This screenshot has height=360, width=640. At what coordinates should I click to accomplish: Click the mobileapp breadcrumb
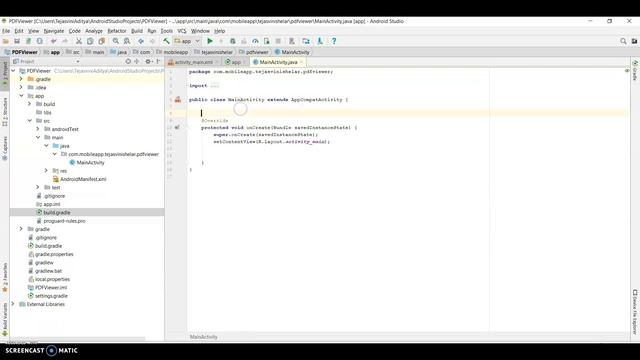click(173, 52)
